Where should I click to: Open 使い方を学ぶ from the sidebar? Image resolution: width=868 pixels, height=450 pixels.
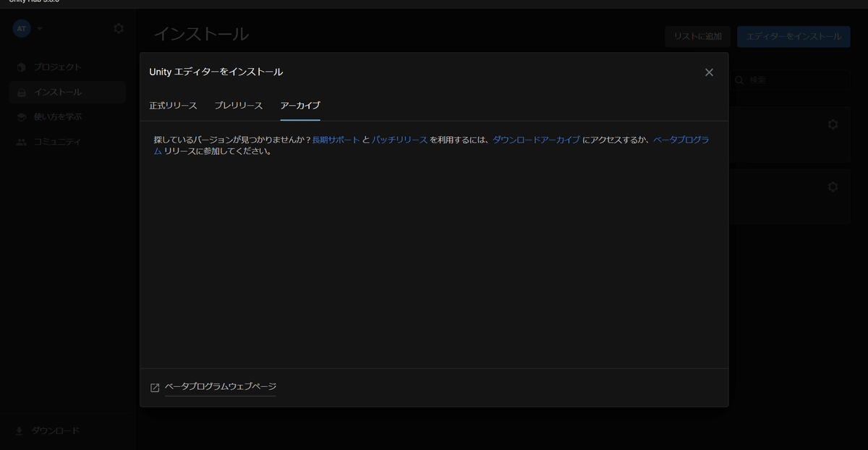[56, 116]
